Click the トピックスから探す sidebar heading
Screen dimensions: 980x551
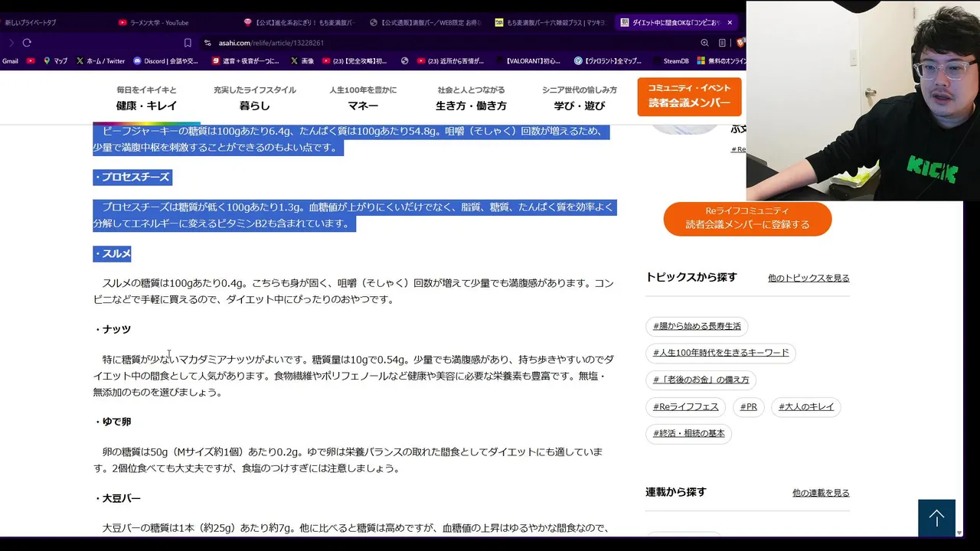pyautogui.click(x=691, y=277)
